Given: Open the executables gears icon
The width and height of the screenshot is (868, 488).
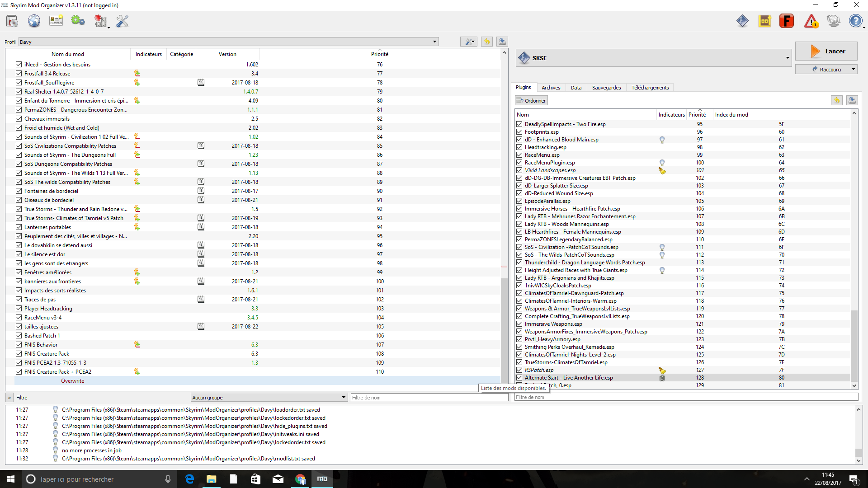Looking at the screenshot, I should coord(78,21).
